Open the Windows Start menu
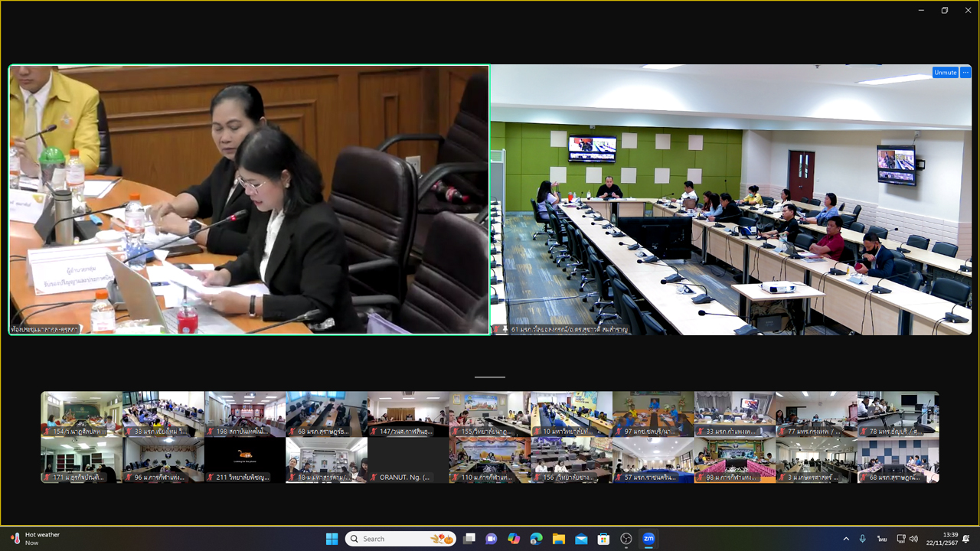The width and height of the screenshot is (980, 551). point(332,539)
